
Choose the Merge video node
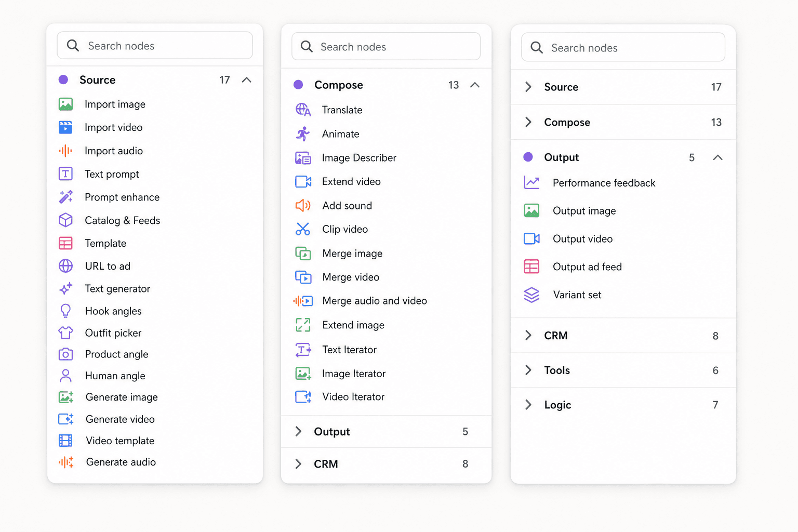point(386,277)
